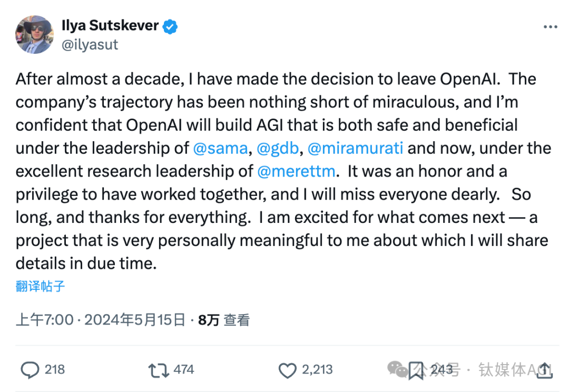Screen dimensions: 569x392
Task: Visit @miramurati's profile from the mention
Action: (355, 148)
